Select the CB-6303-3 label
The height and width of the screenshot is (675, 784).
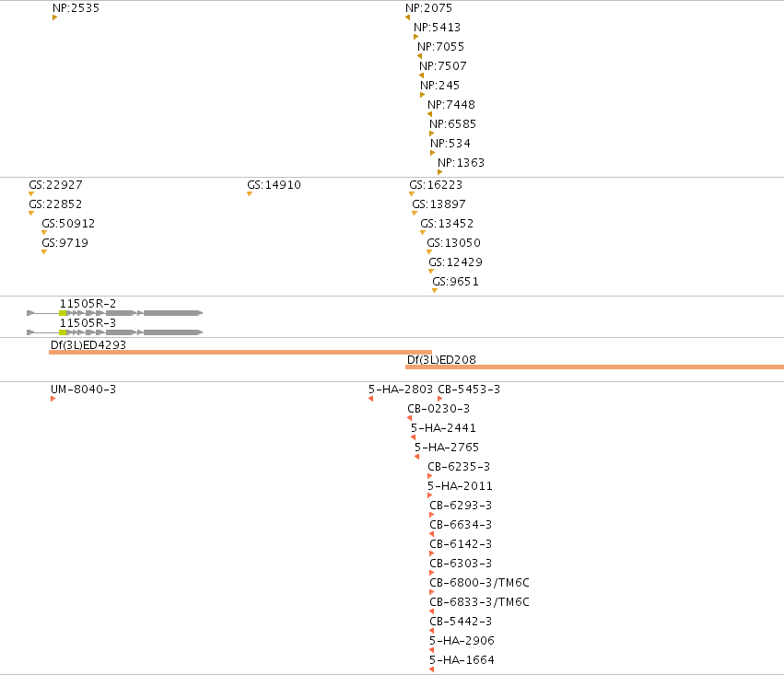461,564
